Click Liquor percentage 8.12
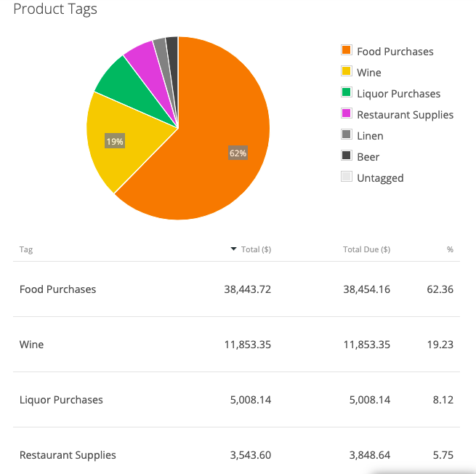 443,400
